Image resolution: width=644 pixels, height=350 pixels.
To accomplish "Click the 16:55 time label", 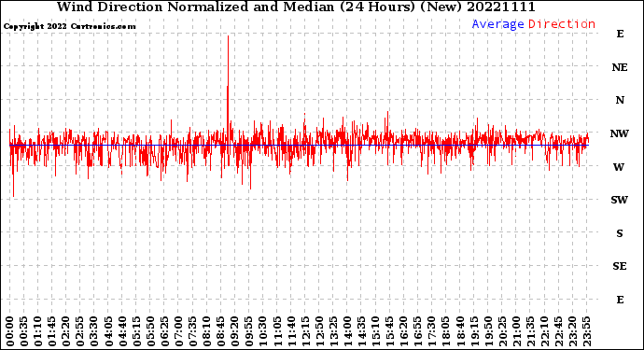I will 418,331.
